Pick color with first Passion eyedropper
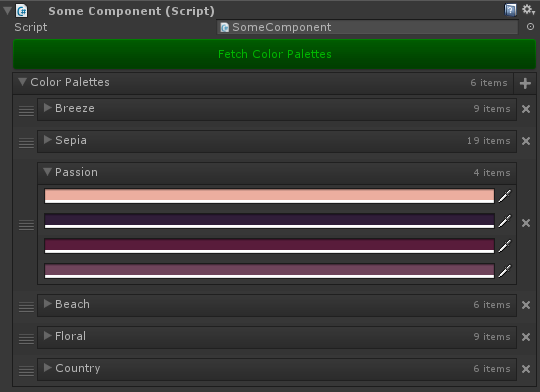 (x=505, y=196)
